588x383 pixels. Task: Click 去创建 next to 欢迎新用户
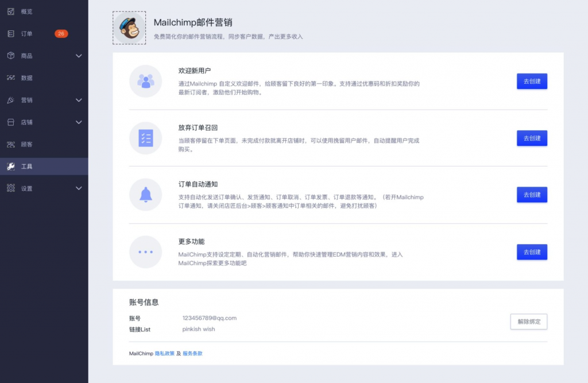531,82
